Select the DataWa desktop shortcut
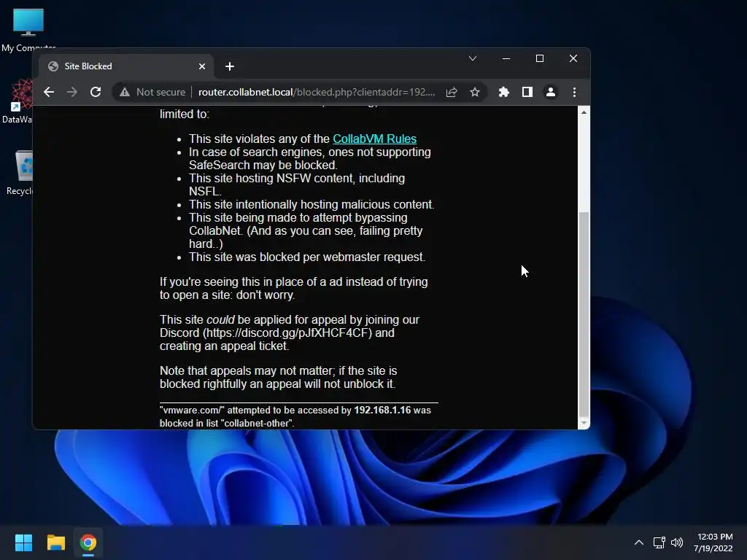Screen dimensions: 747x560 pyautogui.click(x=18, y=101)
